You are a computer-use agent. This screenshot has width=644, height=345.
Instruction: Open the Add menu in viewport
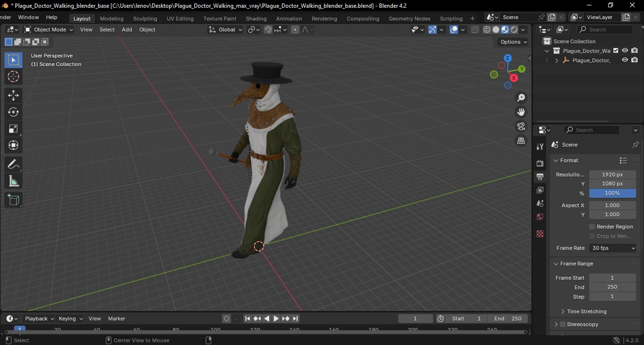click(127, 30)
